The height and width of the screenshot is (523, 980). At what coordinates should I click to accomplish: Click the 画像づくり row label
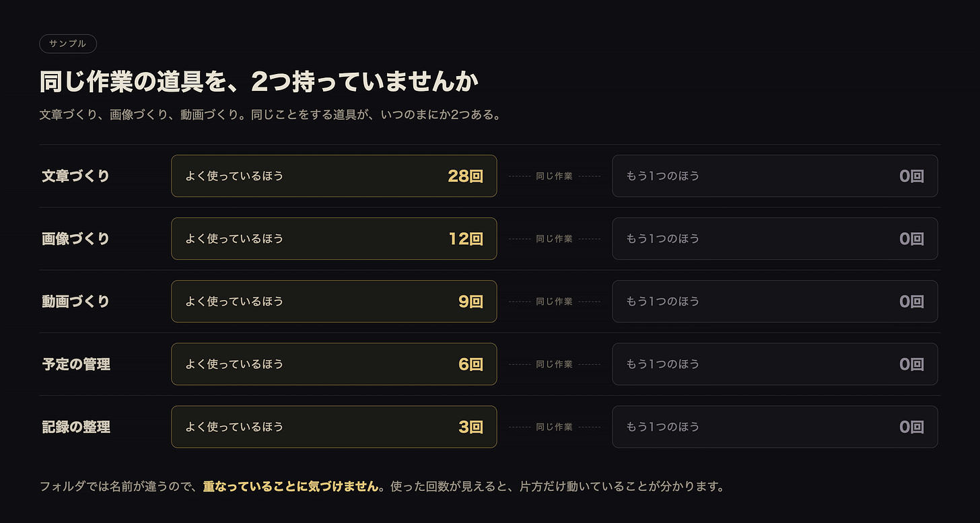pos(75,239)
